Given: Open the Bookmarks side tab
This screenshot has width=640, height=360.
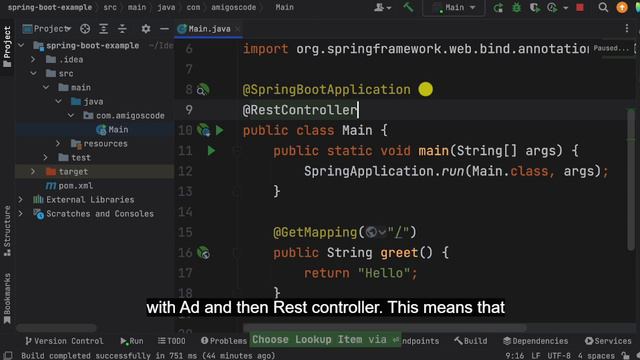Looking at the screenshot, I should coord(7,299).
